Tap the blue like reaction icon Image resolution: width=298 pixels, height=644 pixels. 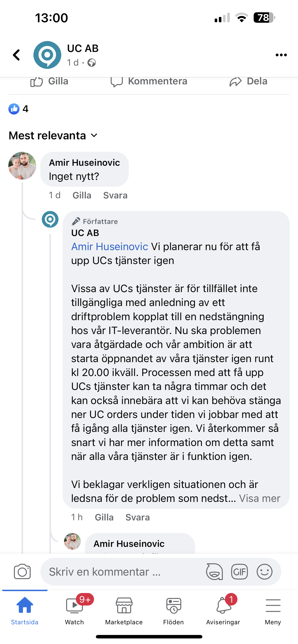(x=14, y=109)
